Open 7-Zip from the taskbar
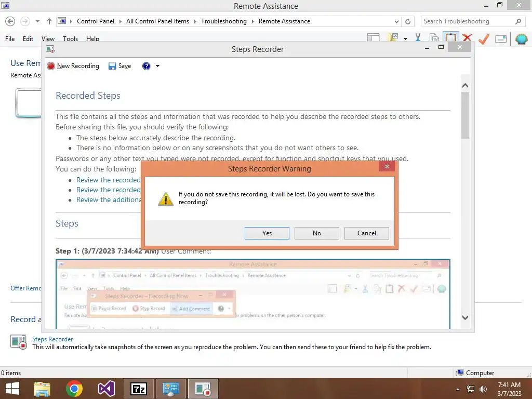This screenshot has width=532, height=399. (138, 389)
